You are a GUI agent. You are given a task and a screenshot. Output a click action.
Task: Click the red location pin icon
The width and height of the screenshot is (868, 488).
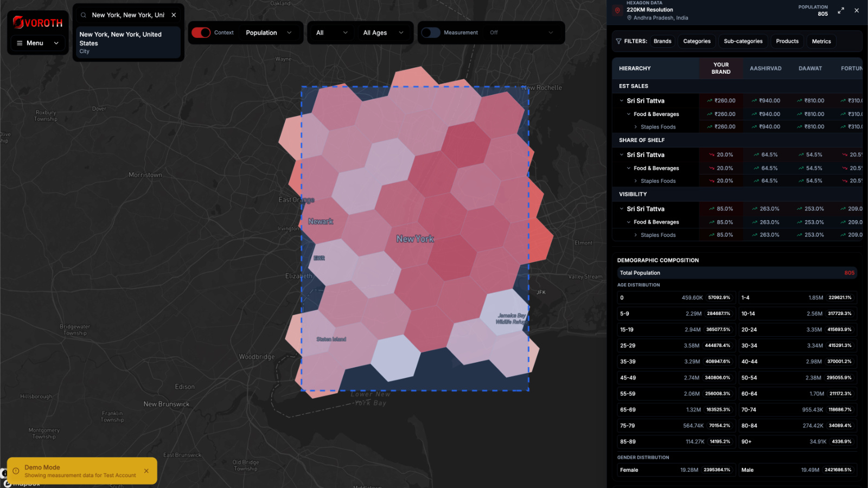coord(617,10)
